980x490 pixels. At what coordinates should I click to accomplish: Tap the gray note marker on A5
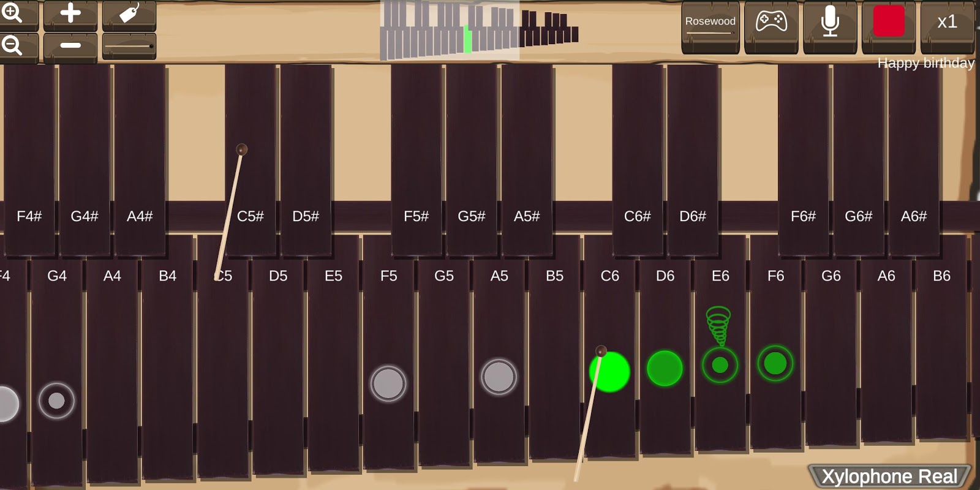click(x=499, y=376)
